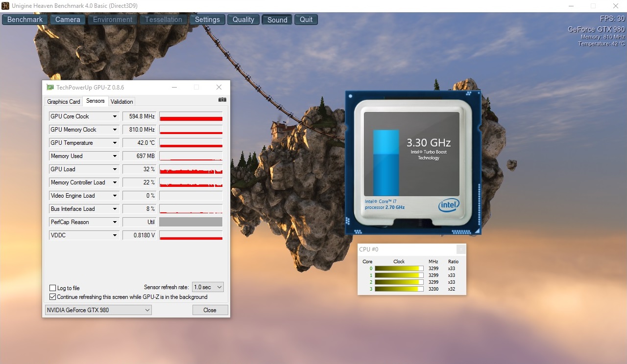
Task: Click the 594.8 MHz core clock value
Action: (139, 116)
